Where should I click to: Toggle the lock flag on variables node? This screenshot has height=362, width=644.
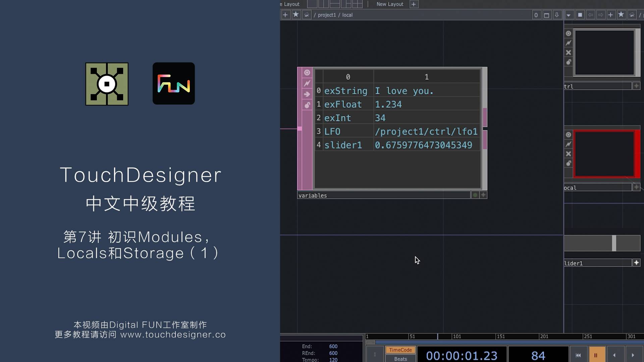point(307,105)
